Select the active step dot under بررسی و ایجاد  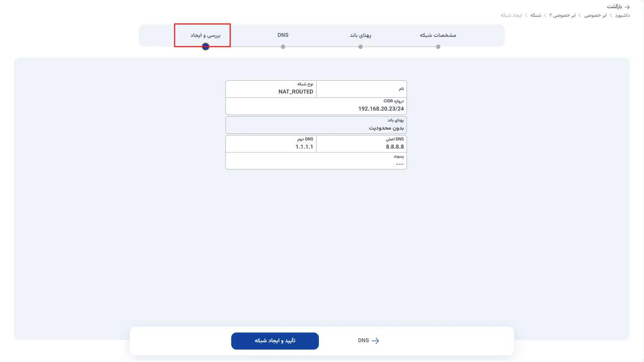[206, 47]
